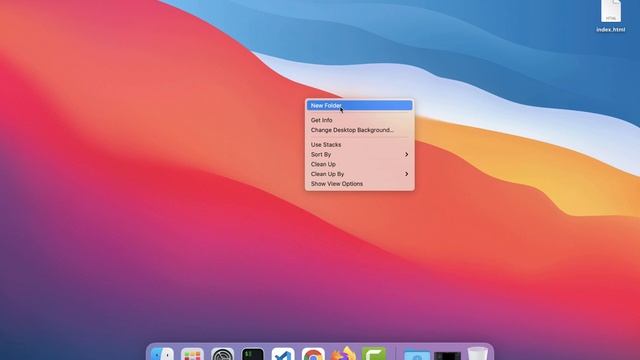
Task: Open System Preferences in the Dock
Action: click(222, 353)
